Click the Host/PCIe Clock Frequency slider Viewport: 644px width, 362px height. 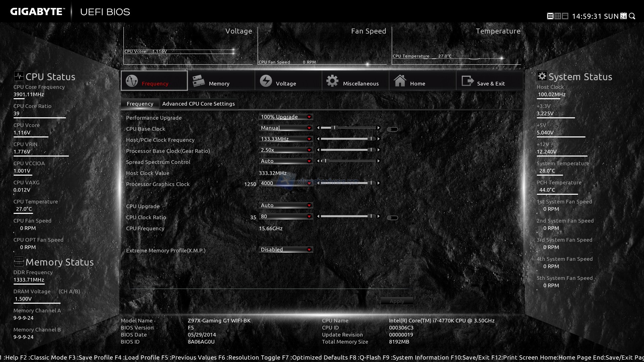click(348, 139)
